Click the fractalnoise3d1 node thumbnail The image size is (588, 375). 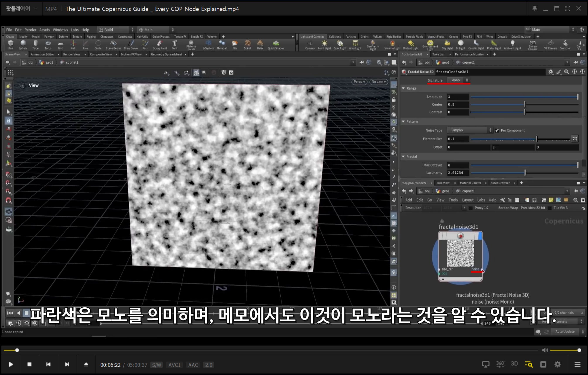(x=461, y=253)
